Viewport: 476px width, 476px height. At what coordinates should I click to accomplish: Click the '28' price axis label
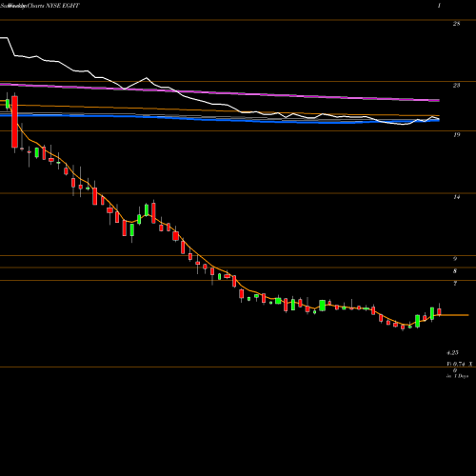click(x=456, y=24)
